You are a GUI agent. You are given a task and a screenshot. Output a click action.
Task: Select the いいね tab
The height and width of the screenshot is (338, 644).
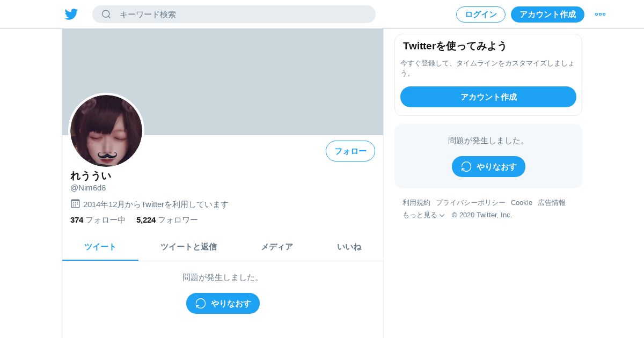(349, 247)
